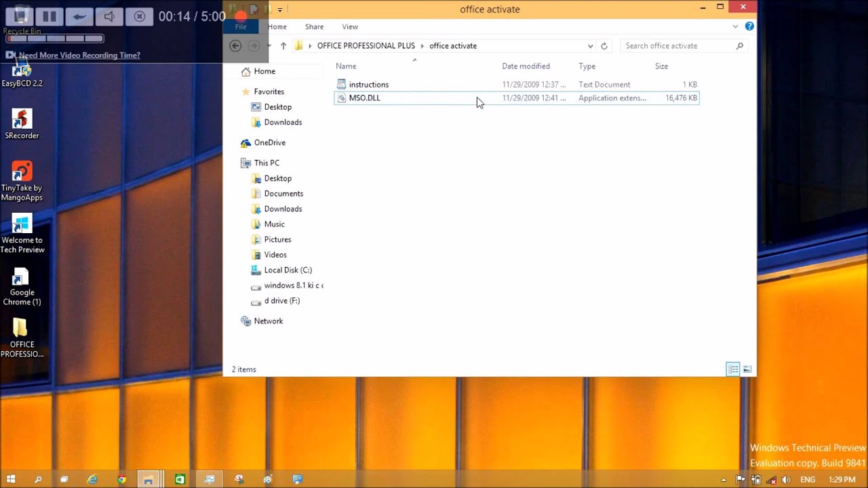The width and height of the screenshot is (868, 488).
Task: Switch to the Share ribbon tab
Action: click(314, 26)
